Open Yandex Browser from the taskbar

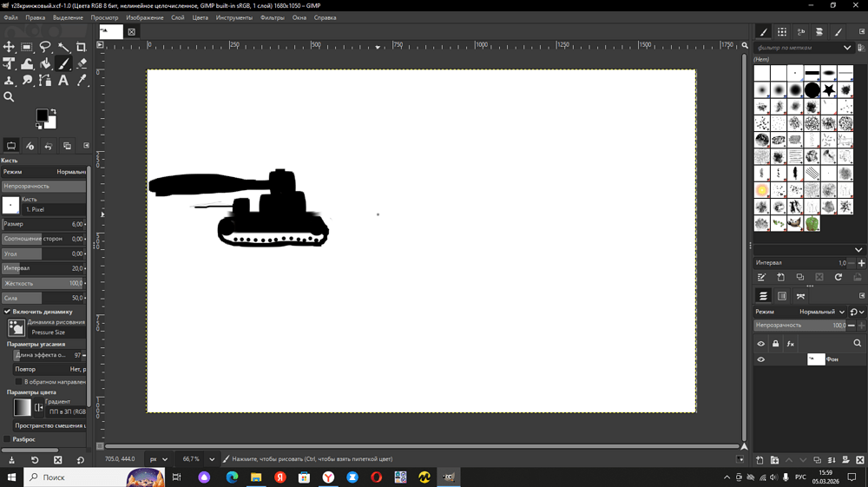[328, 477]
